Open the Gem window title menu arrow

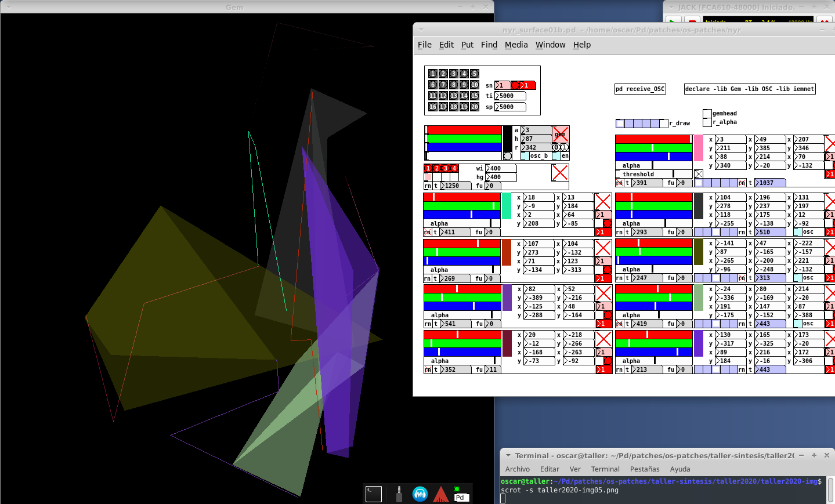pos(9,7)
